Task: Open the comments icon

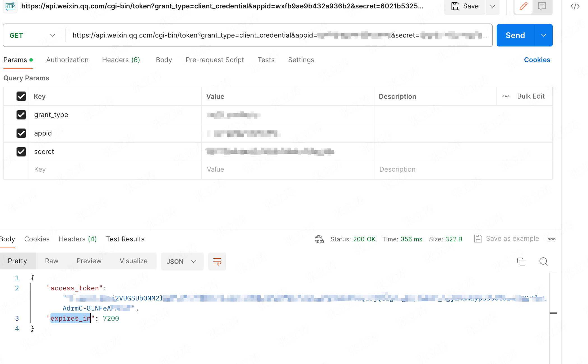Action: pyautogui.click(x=542, y=6)
